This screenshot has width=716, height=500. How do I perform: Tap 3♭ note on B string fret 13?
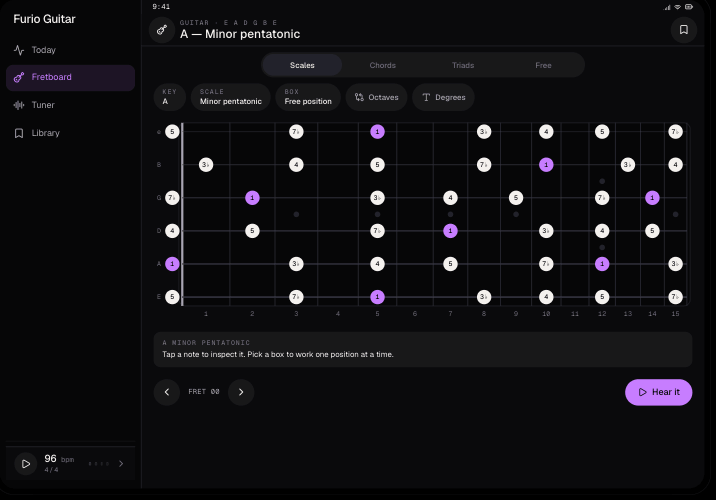click(x=628, y=165)
